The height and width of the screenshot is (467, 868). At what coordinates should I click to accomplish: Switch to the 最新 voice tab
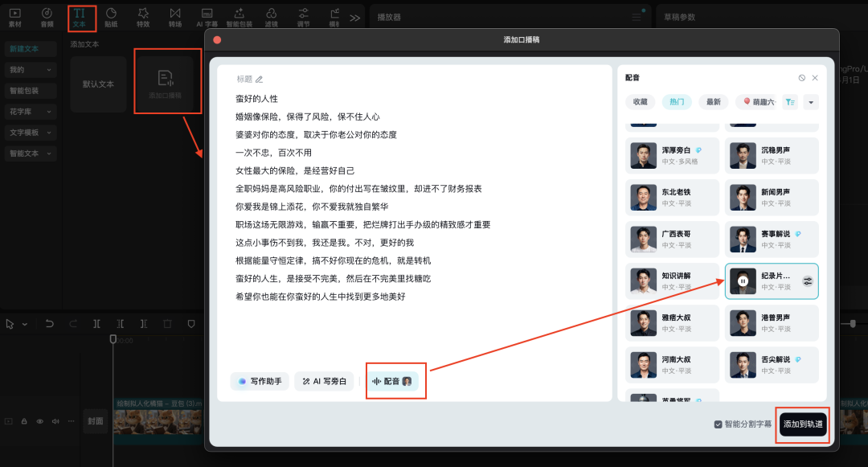[x=713, y=103]
